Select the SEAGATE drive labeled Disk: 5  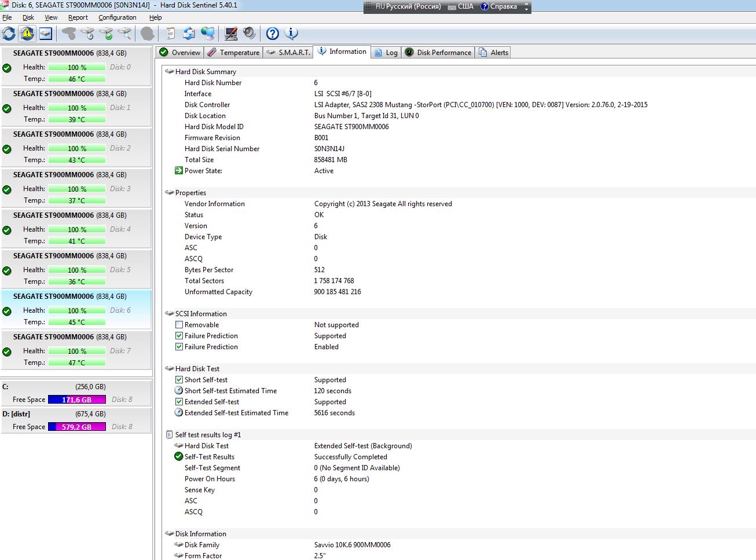point(76,269)
